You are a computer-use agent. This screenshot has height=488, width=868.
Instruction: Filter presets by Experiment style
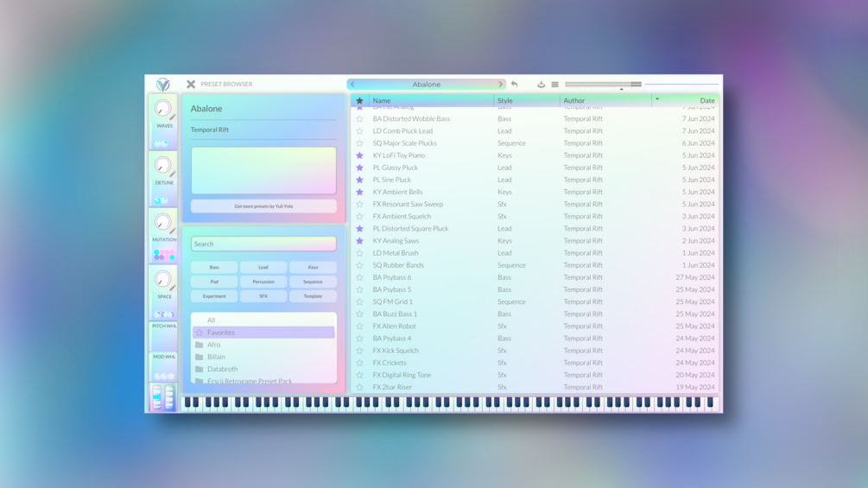[214, 296]
